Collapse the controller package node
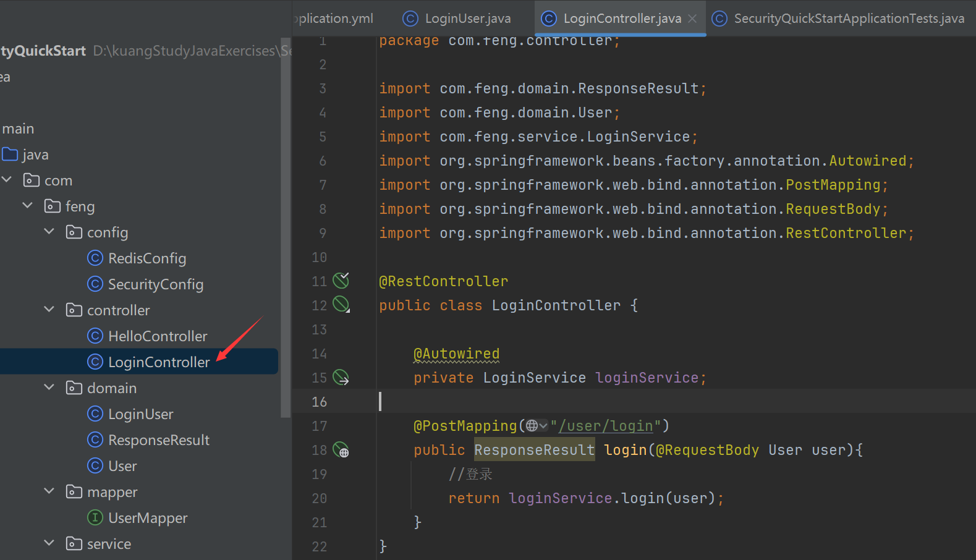The width and height of the screenshot is (976, 560). (49, 310)
